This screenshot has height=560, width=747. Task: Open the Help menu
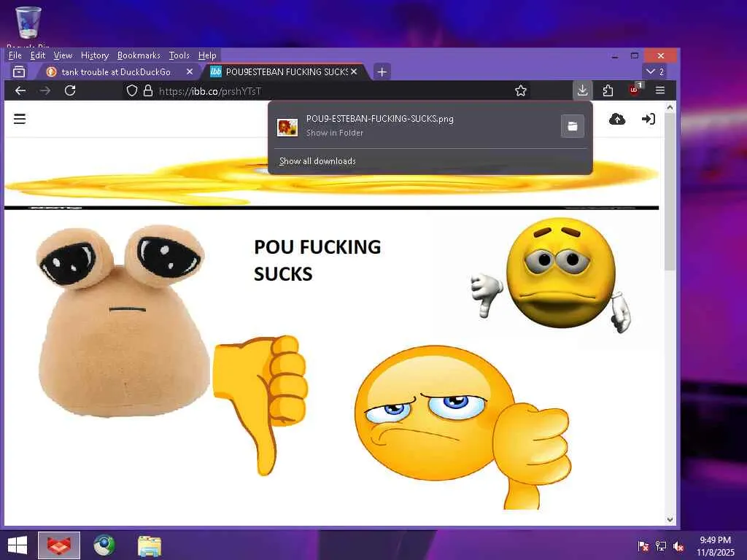207,55
